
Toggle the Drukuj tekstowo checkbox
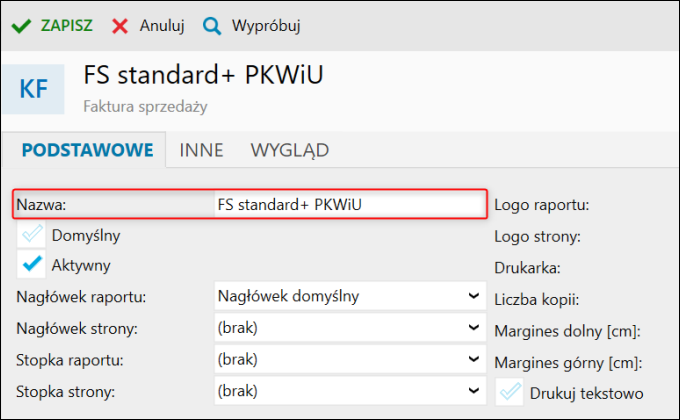[x=511, y=392]
